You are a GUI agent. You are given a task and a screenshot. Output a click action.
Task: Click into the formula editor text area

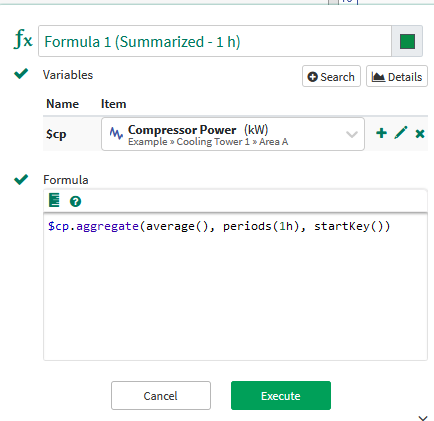click(235, 287)
